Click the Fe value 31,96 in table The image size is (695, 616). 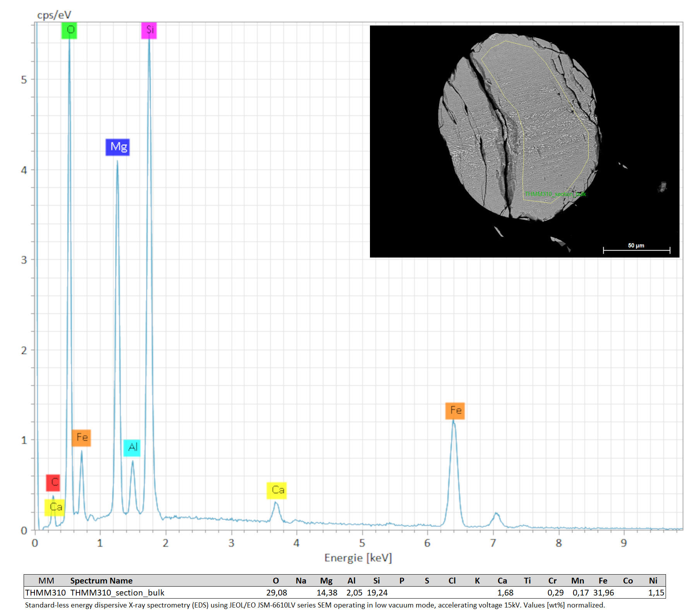603,592
